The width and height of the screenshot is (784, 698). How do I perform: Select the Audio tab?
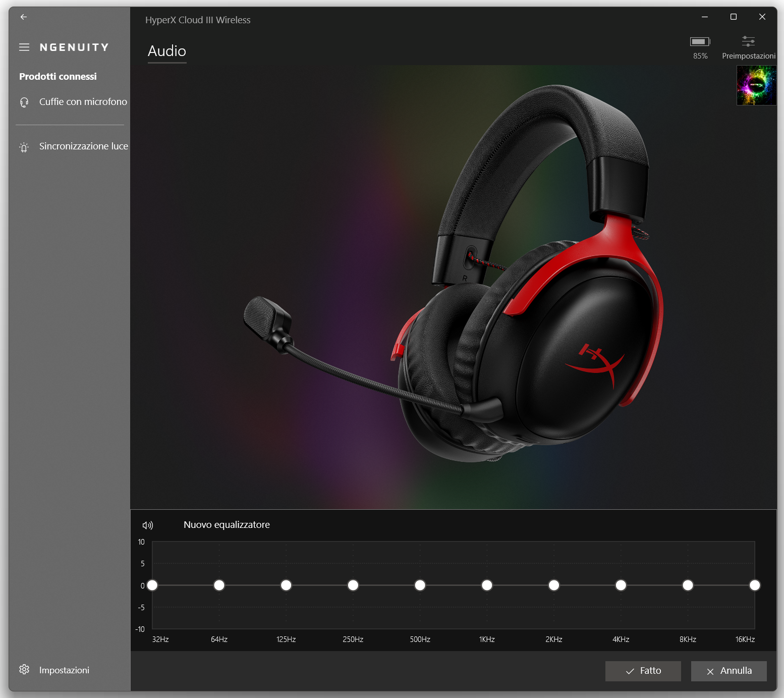pyautogui.click(x=167, y=51)
